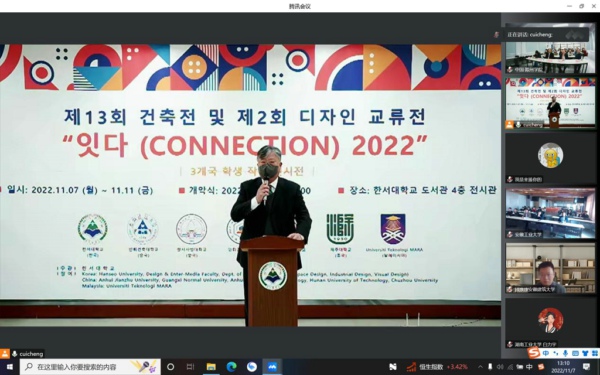Click the Sogou S logo on input toolbar
Screen dimensions: 600x375
click(x=534, y=352)
